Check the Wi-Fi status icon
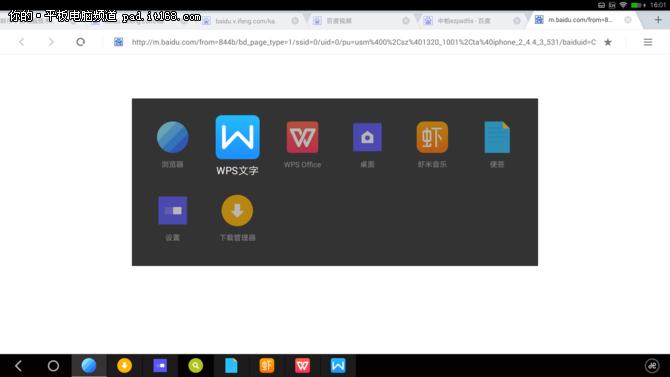This screenshot has width=670, height=377. coord(623,5)
